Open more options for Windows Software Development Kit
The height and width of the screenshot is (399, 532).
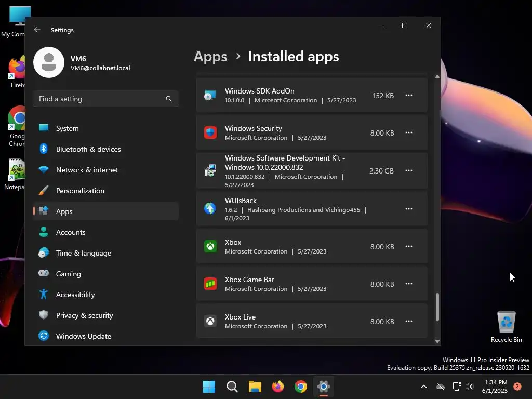point(409,170)
